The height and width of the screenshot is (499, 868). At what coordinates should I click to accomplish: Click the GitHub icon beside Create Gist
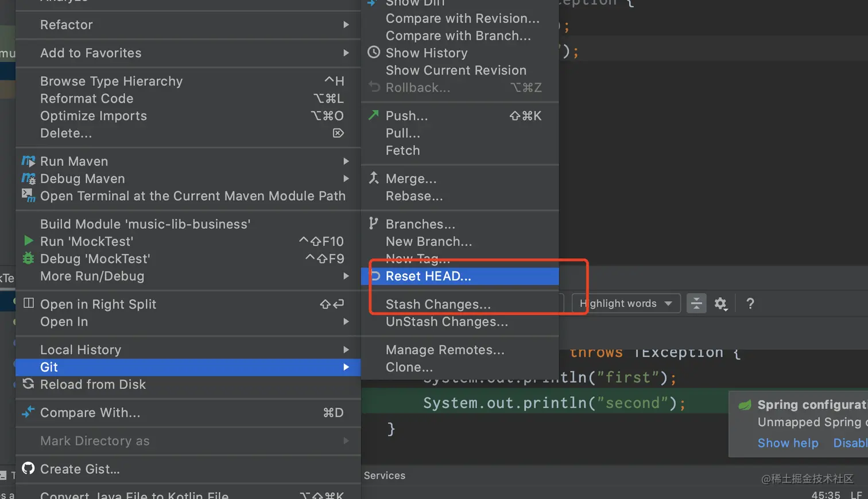pyautogui.click(x=28, y=469)
